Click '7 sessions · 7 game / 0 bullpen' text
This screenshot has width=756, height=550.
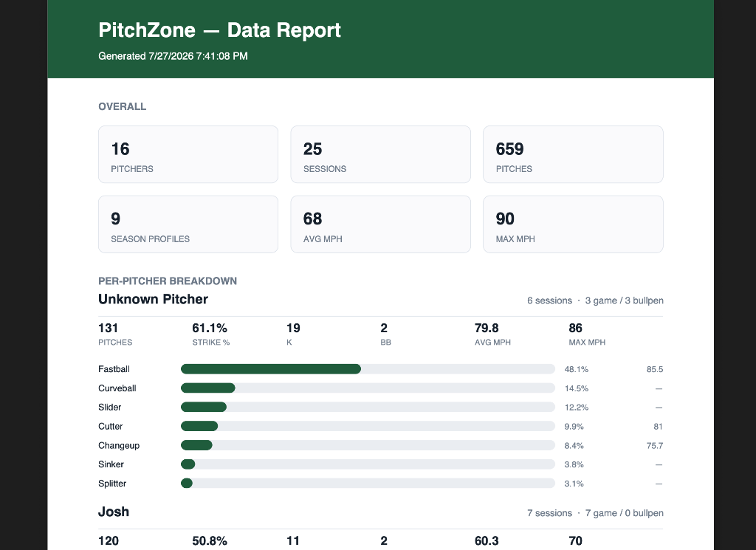595,513
